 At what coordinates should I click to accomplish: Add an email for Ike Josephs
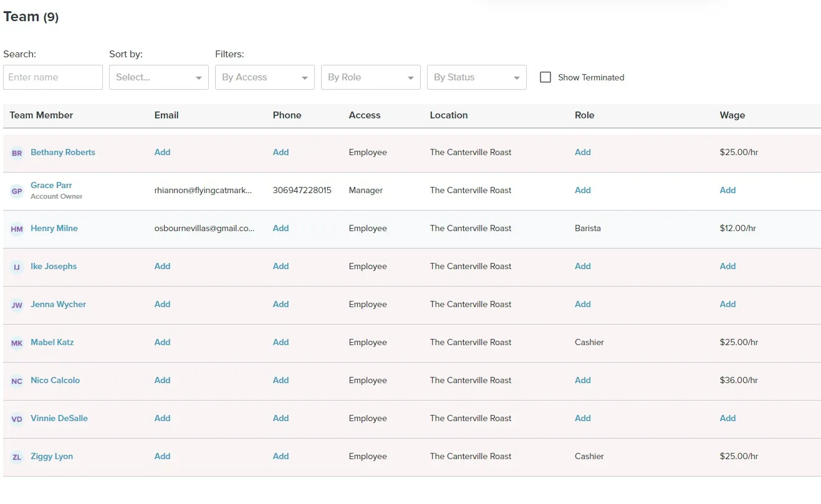[x=163, y=266]
